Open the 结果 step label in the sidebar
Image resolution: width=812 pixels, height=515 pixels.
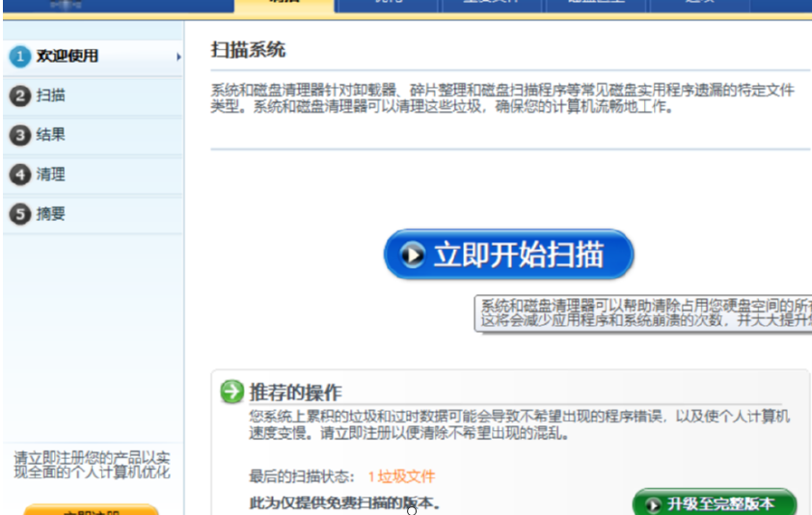[51, 136]
